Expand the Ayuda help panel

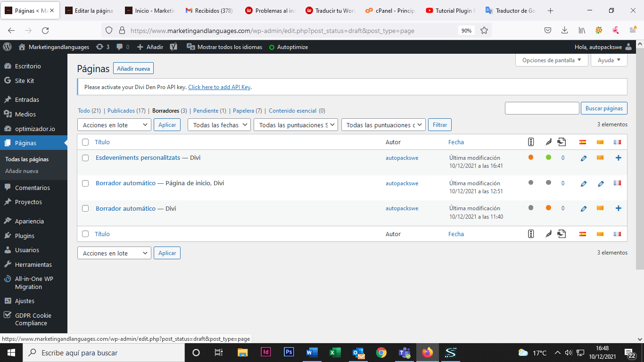tap(609, 60)
